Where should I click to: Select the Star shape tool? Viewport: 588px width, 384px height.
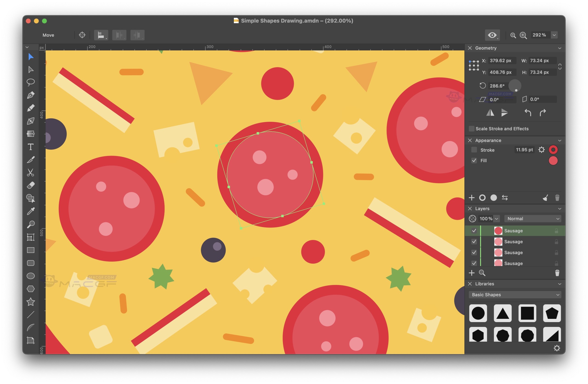(31, 302)
